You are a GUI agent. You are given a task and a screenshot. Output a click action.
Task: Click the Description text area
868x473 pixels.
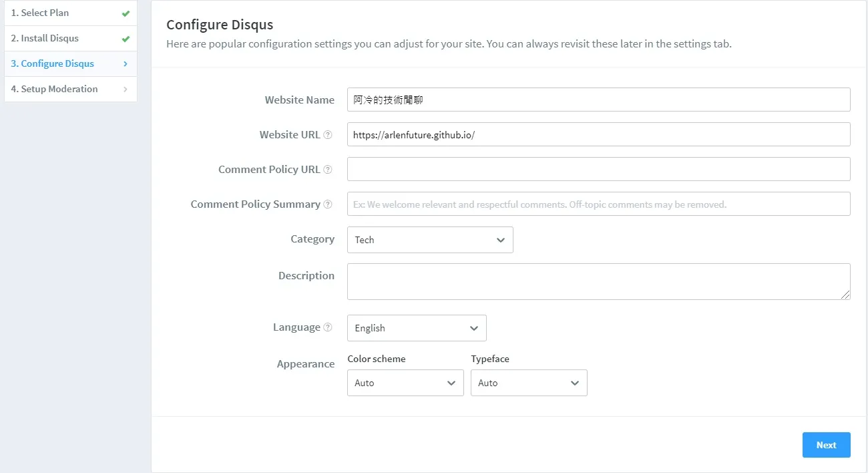[x=598, y=281]
